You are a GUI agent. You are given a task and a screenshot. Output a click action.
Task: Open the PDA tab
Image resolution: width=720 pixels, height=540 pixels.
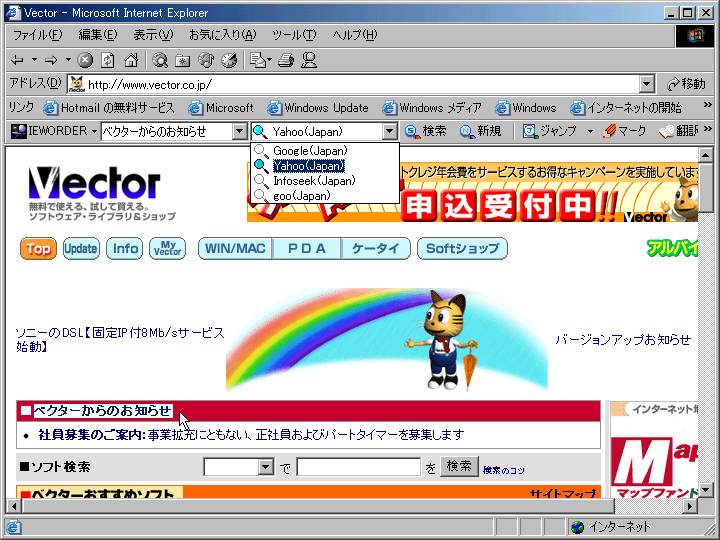(307, 249)
